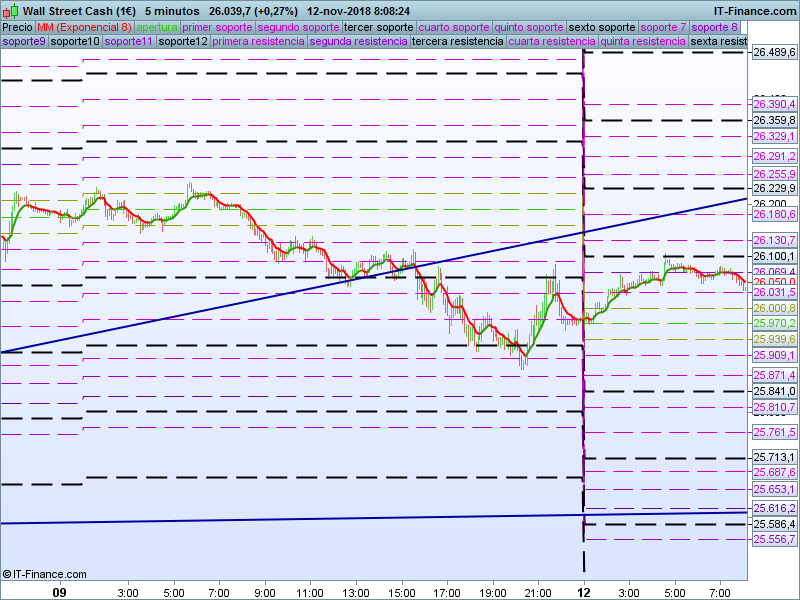Click the 26.489,6 price level tag
The image size is (800, 600).
774,52
